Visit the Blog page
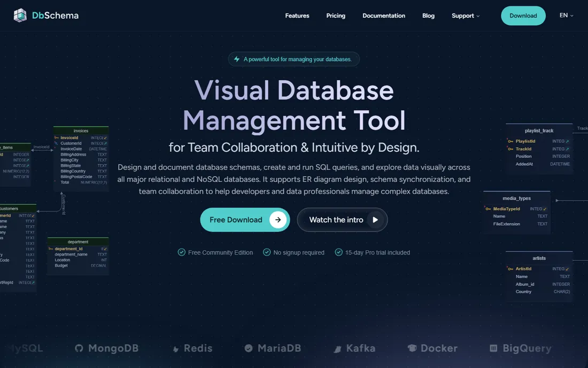588x368 pixels. [x=428, y=16]
